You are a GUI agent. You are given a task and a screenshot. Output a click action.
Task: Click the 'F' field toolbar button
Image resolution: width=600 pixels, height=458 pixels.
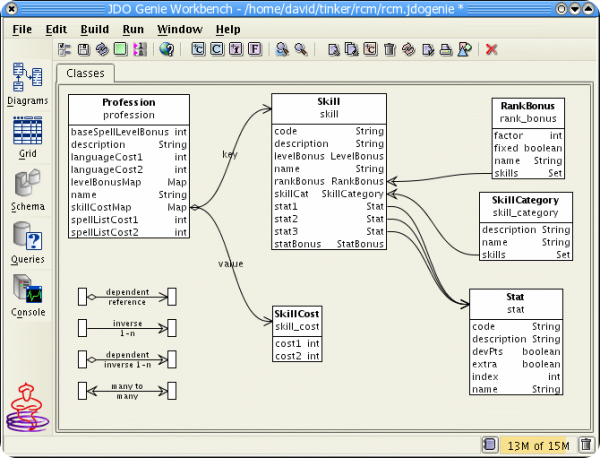(255, 49)
